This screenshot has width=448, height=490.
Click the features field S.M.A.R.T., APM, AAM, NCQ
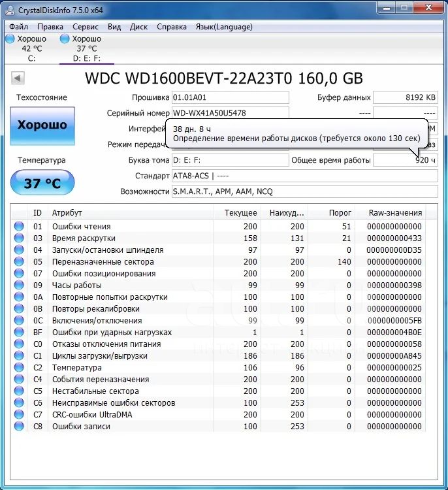[x=304, y=191]
